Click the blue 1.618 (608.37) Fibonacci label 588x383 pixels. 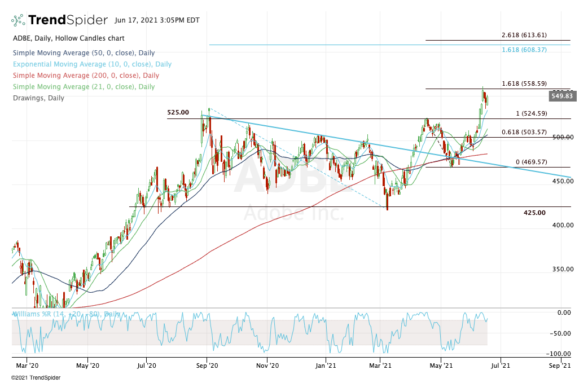click(x=524, y=50)
